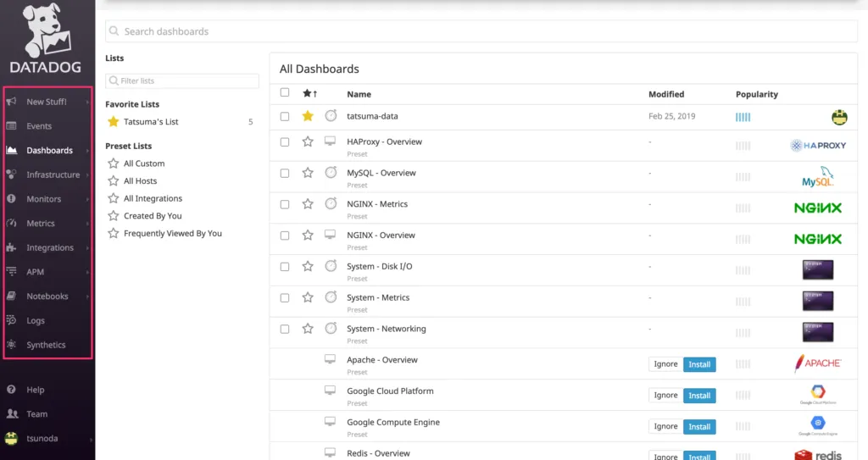868x460 pixels.
Task: Star the MySQL - Overview dashboard
Action: click(x=308, y=173)
